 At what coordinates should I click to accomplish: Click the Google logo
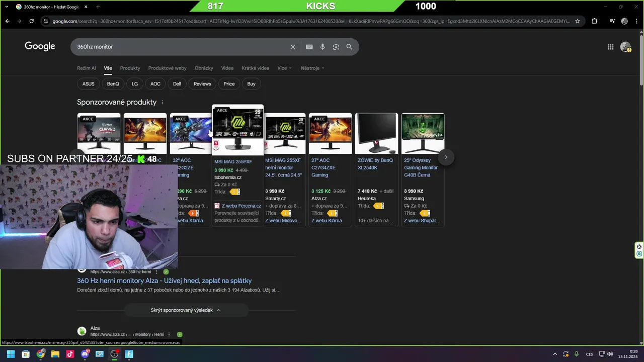point(40,46)
